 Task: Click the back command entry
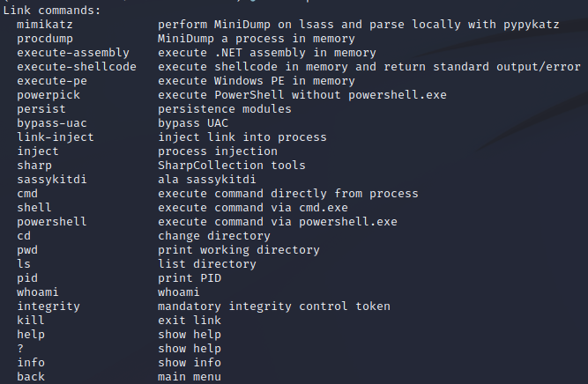(x=31, y=377)
